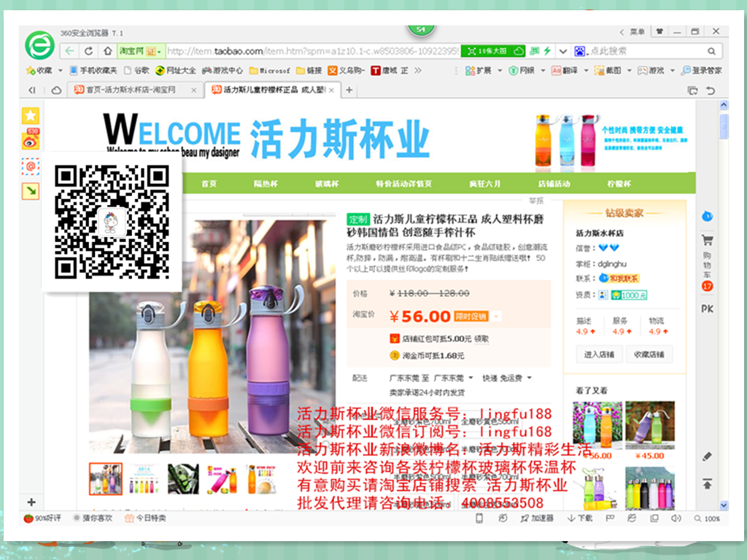Click the 进入店铺 button

click(x=599, y=354)
